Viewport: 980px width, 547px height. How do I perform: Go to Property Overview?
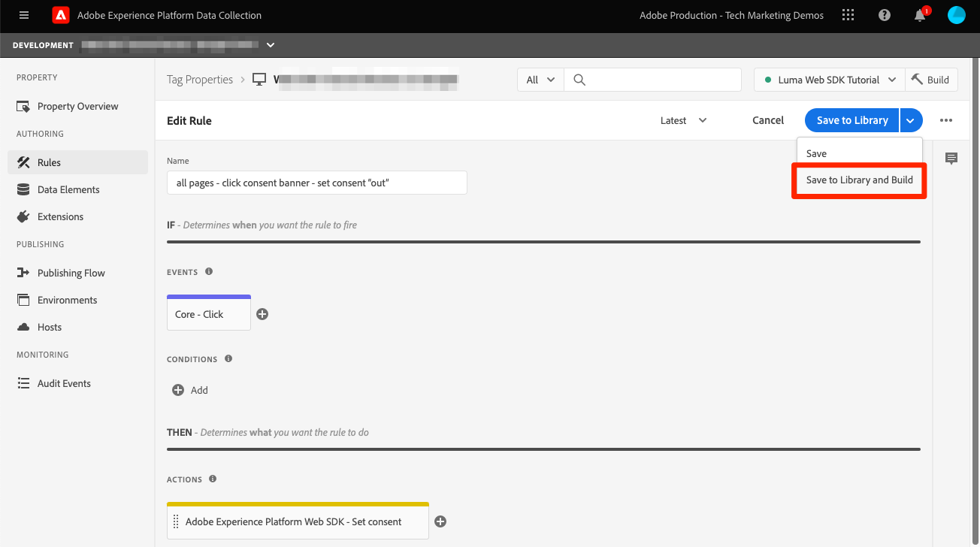tap(77, 107)
